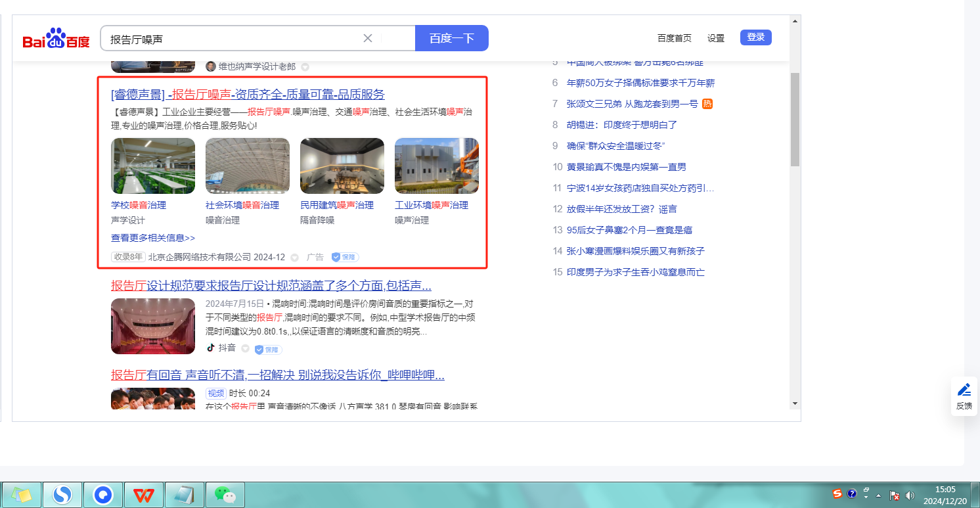Open the 学校噪音治理 thumbnail image
Viewport: 980px width, 508px height.
click(x=153, y=166)
